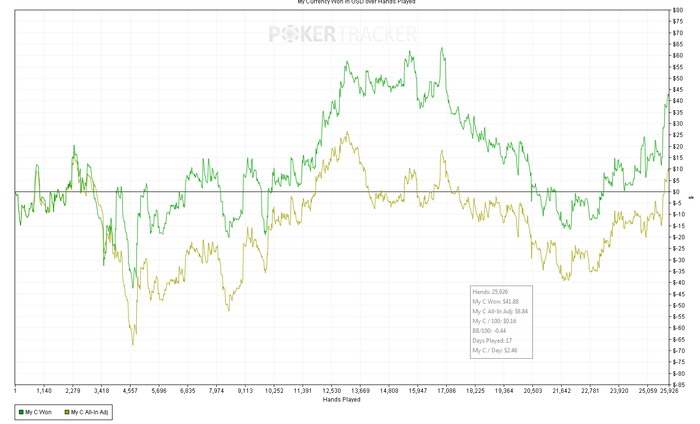Click the 21,642 x-axis tick label
This screenshot has width=700, height=424.
(x=561, y=391)
